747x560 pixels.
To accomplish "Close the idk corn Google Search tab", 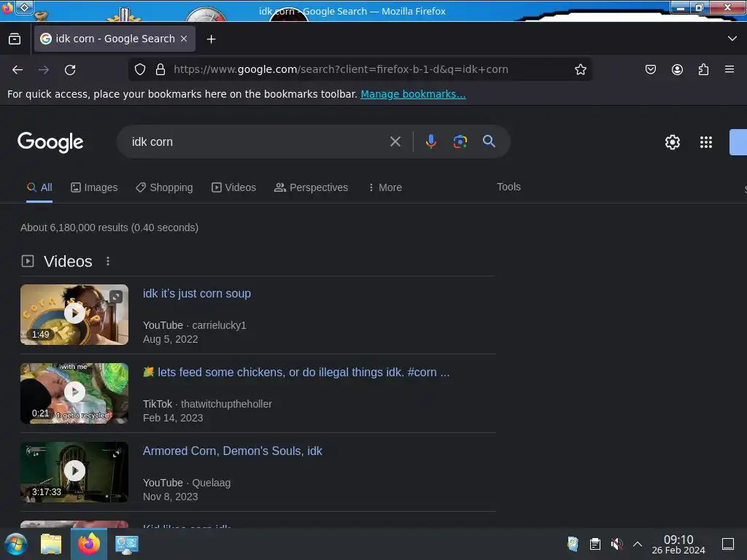I will pos(184,39).
